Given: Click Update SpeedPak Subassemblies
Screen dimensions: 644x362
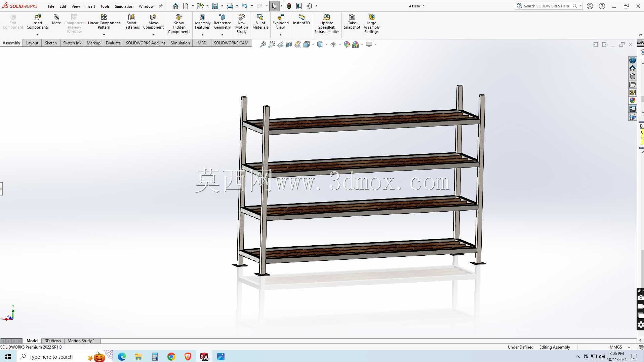Looking at the screenshot, I should click(x=327, y=24).
